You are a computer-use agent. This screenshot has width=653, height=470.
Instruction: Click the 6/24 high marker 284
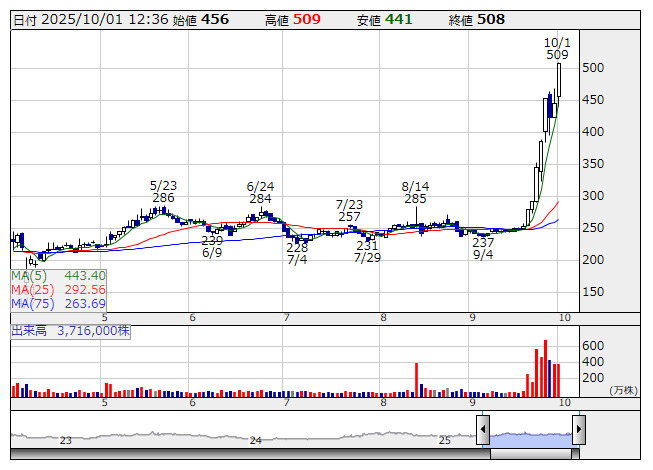coord(260,200)
